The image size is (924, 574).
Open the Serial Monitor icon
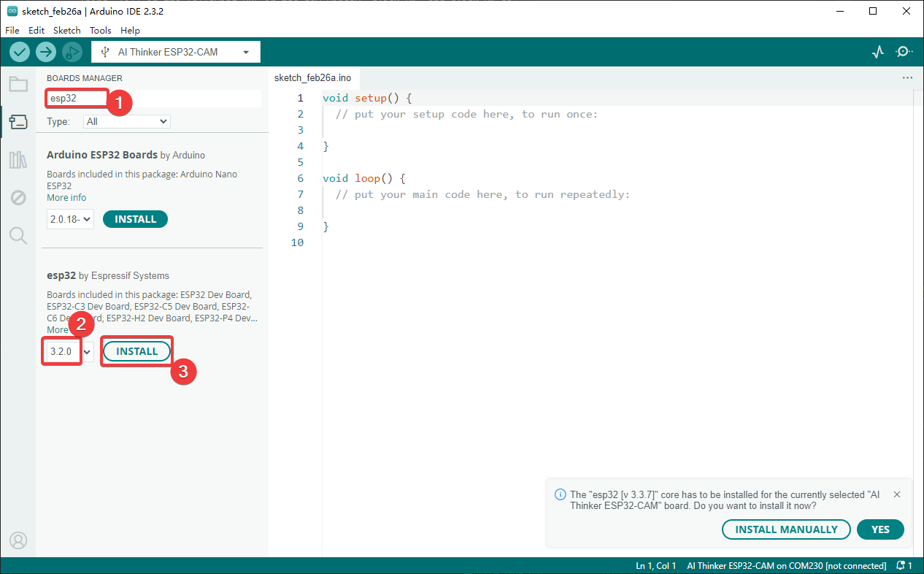tap(904, 52)
